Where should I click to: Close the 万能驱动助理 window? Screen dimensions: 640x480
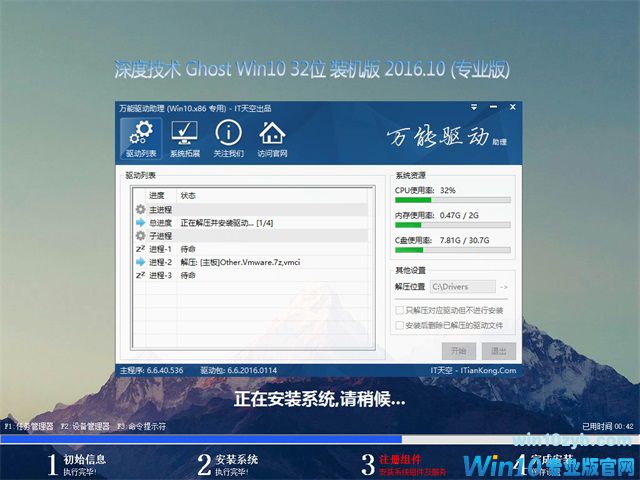tap(513, 107)
